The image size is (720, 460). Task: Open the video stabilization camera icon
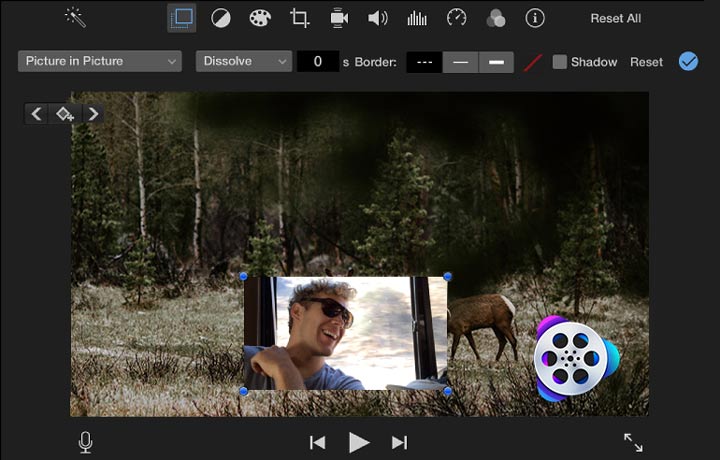click(x=339, y=18)
